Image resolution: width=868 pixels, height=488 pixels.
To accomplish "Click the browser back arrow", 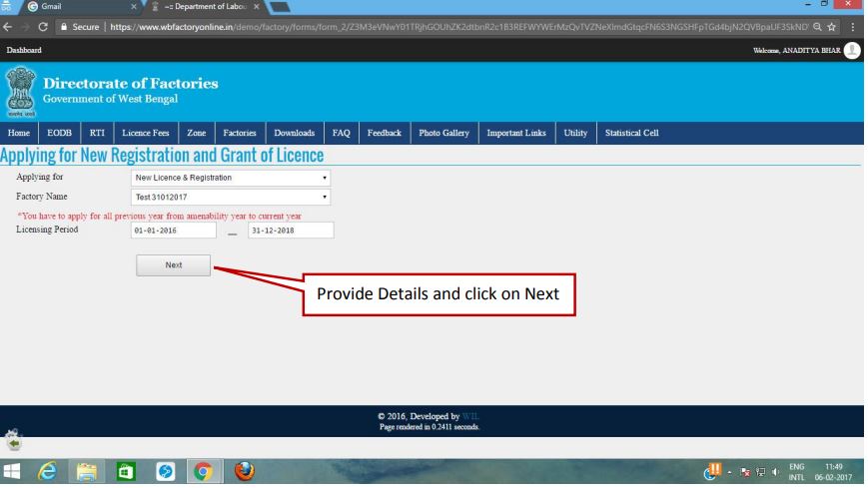I will click(x=7, y=27).
